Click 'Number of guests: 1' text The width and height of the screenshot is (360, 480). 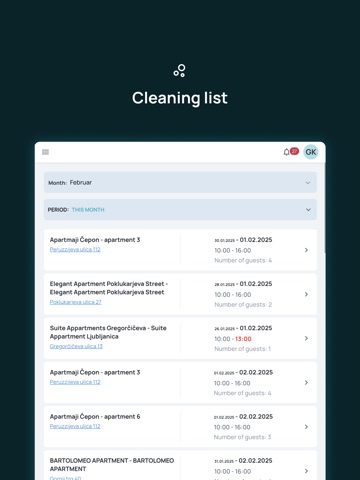click(x=243, y=349)
